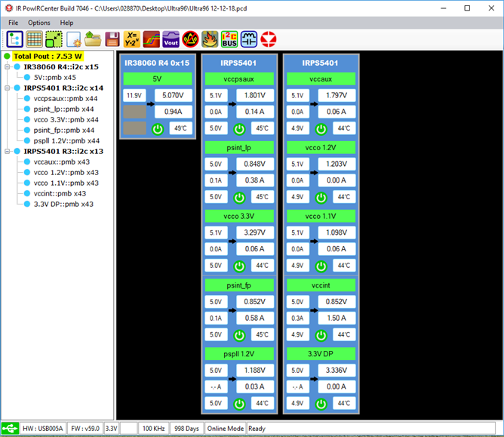
Task: Toggle power button for 5V rail
Action: tap(158, 129)
